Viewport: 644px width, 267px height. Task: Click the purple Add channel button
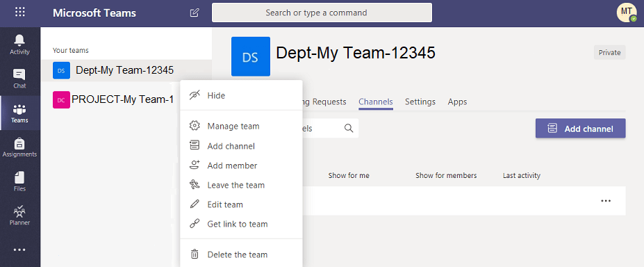click(580, 129)
